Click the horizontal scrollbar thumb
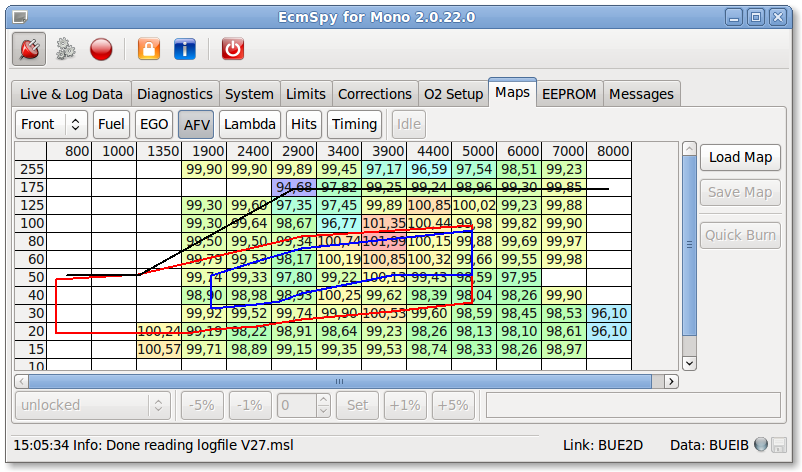The width and height of the screenshot is (802, 472). tap(340, 381)
